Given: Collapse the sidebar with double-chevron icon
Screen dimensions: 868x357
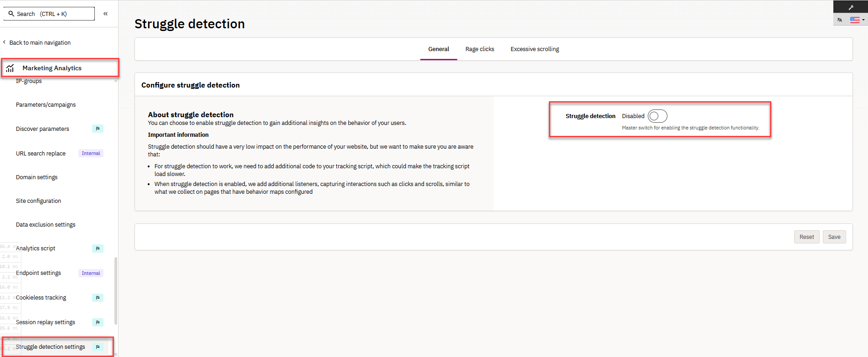Looking at the screenshot, I should click(105, 14).
